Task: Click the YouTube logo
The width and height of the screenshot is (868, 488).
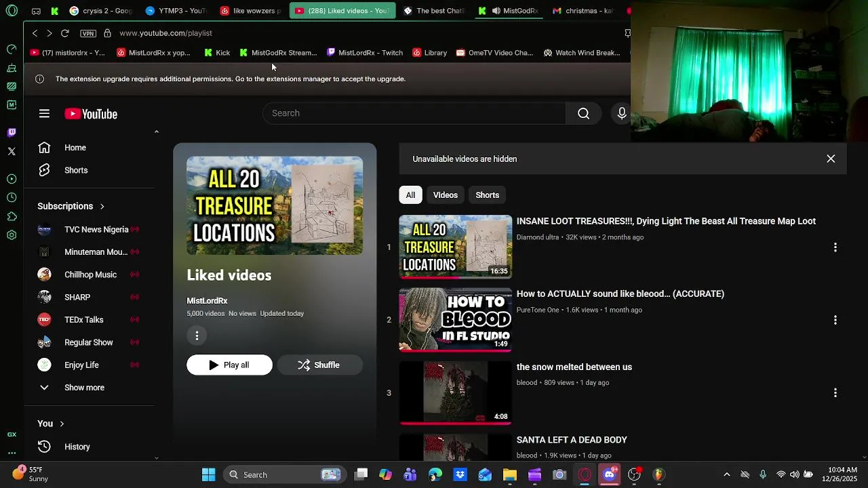Action: pyautogui.click(x=91, y=114)
